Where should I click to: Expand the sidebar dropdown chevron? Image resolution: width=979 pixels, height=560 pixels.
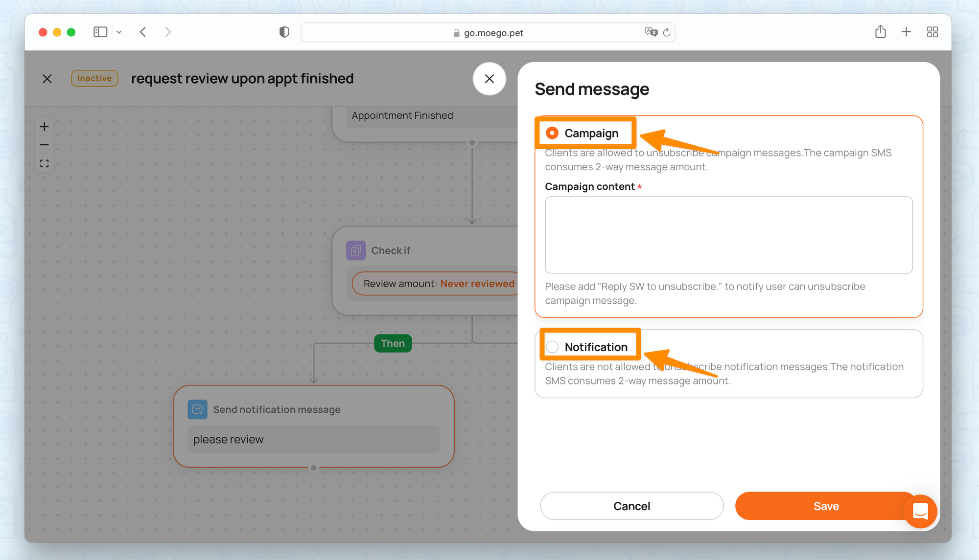click(x=119, y=32)
